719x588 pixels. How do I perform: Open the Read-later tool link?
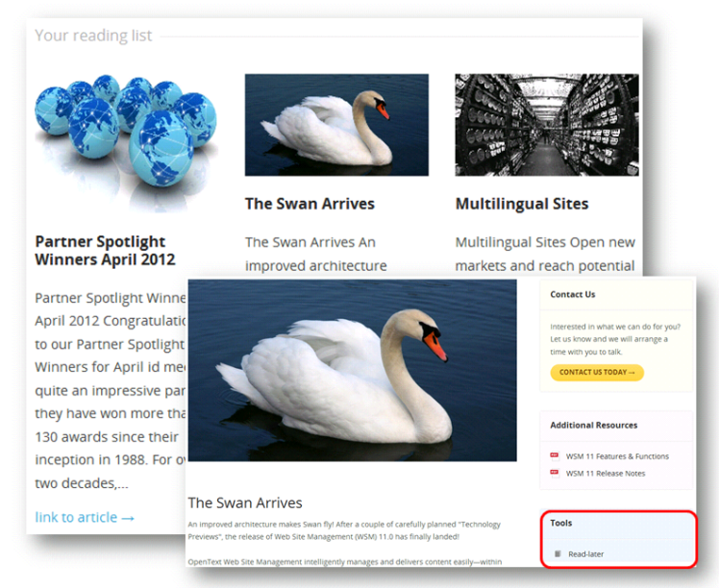click(x=586, y=554)
